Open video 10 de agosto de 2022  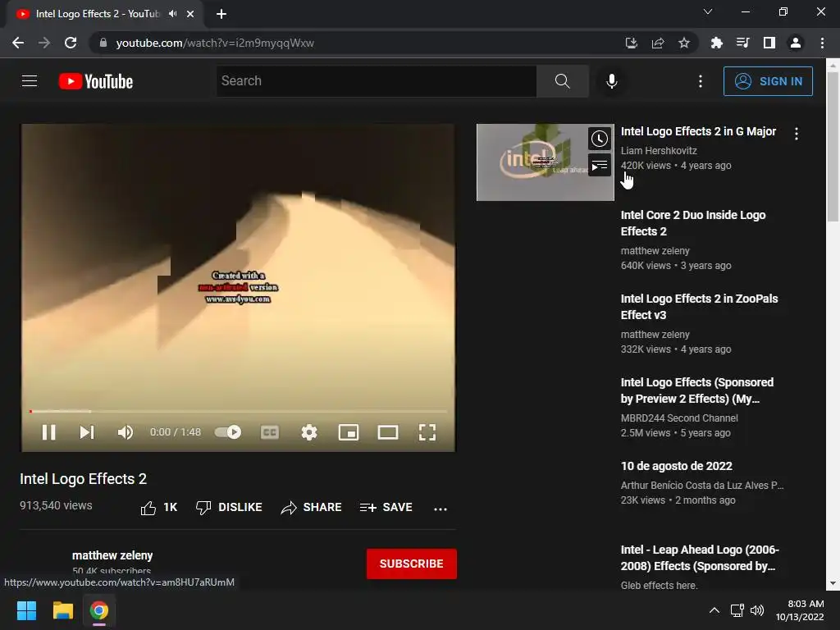click(x=676, y=466)
